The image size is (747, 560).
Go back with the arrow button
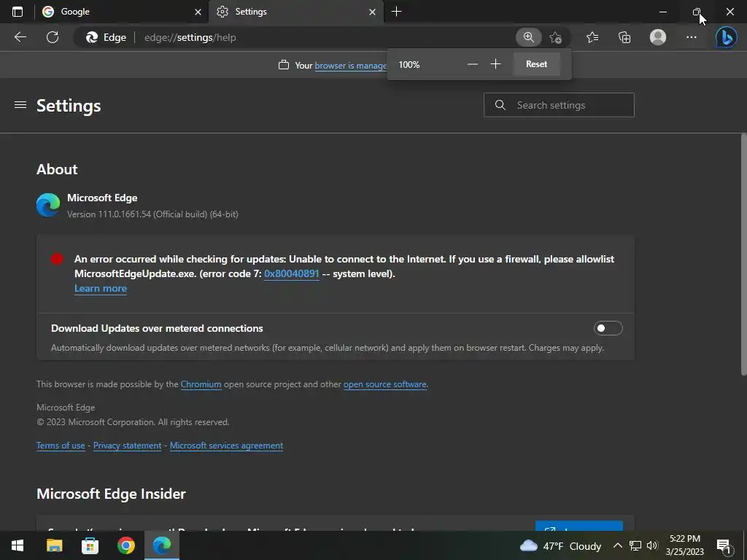(20, 37)
